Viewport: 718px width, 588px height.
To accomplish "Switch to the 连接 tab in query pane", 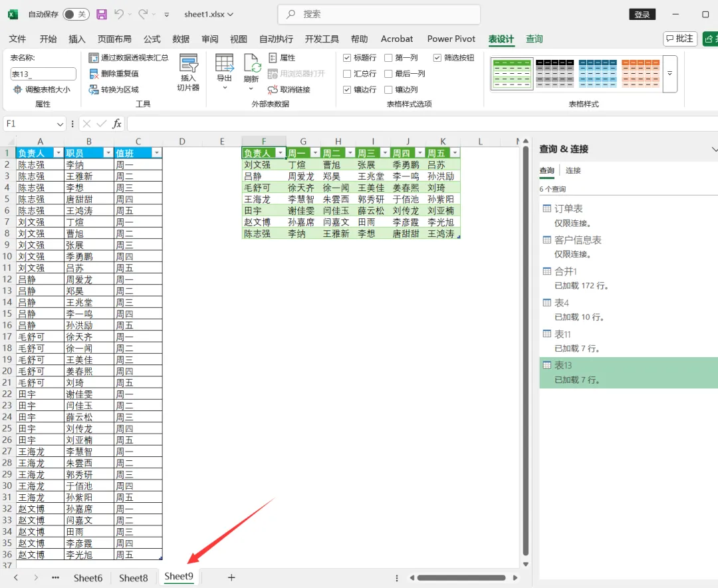I will (x=573, y=170).
